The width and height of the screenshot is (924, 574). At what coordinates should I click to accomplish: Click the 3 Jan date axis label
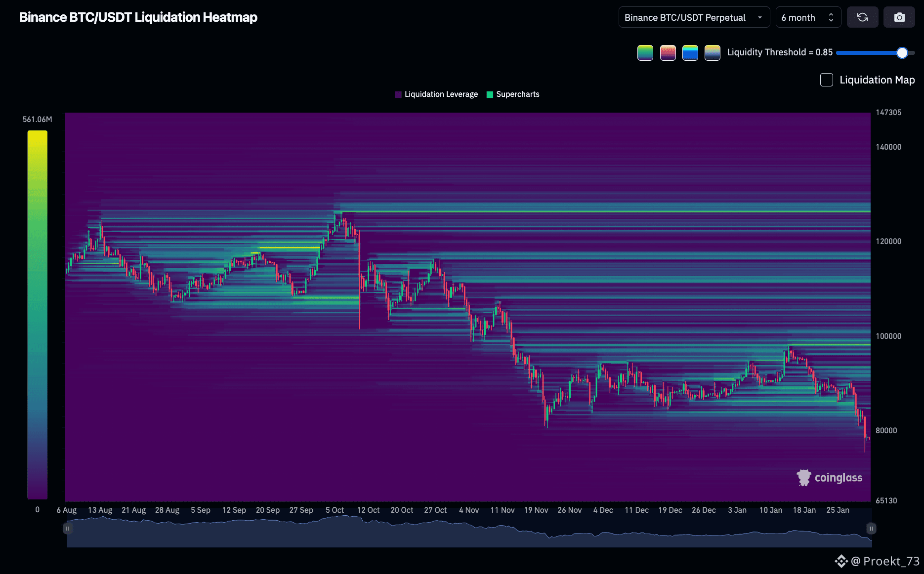tap(737, 510)
